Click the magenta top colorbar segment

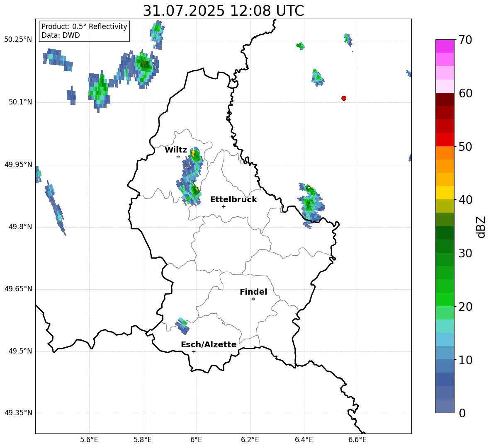pyautogui.click(x=445, y=46)
